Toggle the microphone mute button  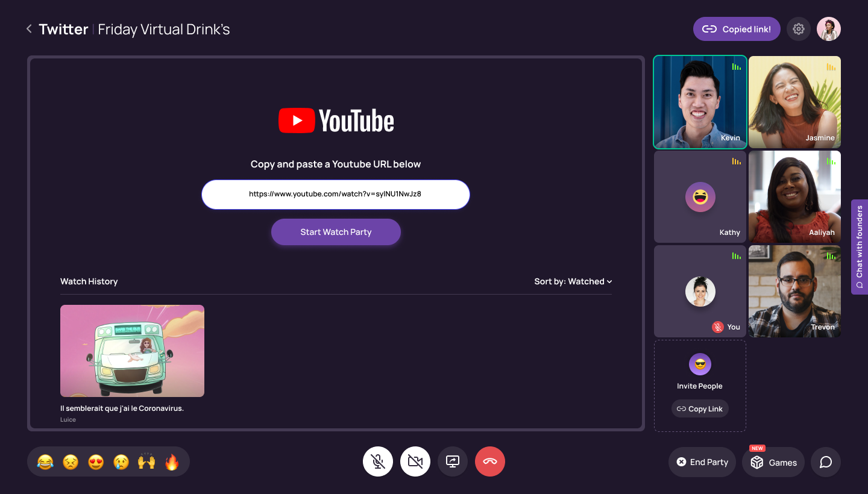click(378, 462)
